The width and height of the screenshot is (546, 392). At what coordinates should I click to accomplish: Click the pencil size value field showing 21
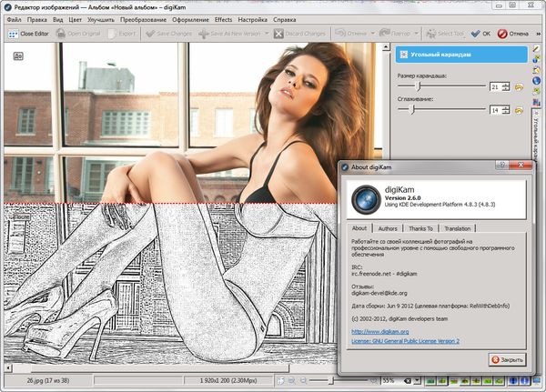[x=495, y=86]
